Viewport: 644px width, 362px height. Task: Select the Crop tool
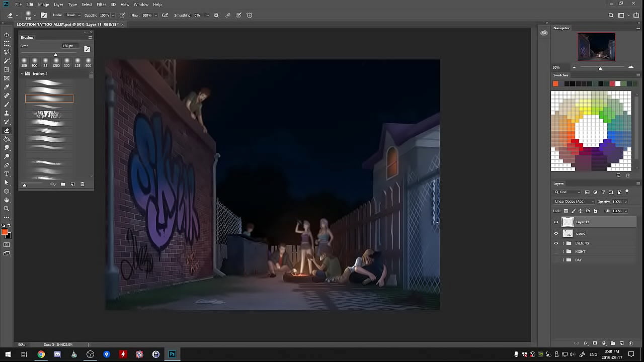pyautogui.click(x=7, y=69)
